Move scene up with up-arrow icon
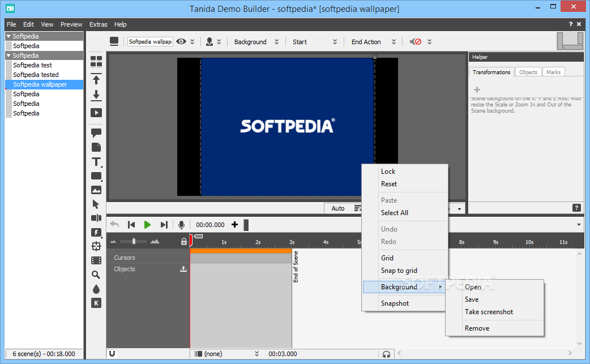590x364 pixels. 96,79
